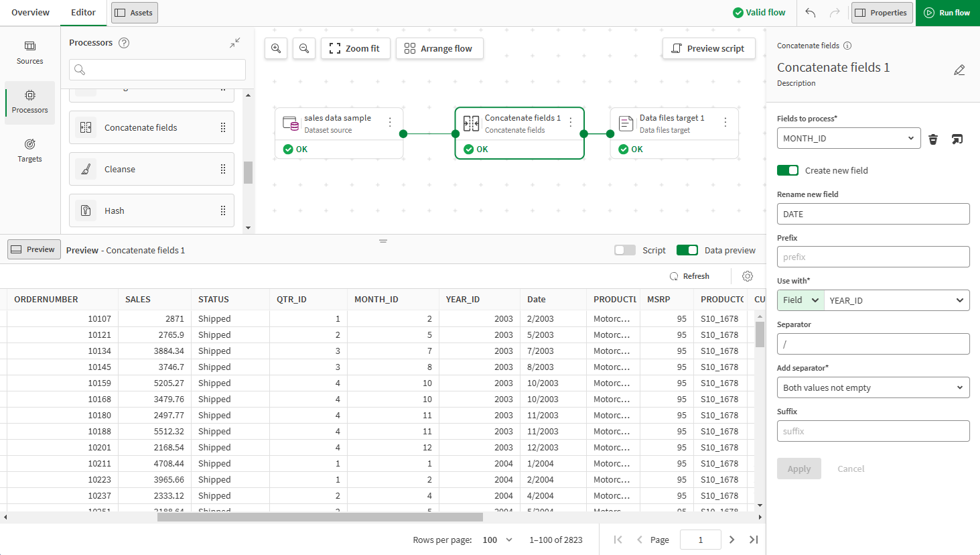
Task: Edit the Concatenate fields 1 name with pencil icon
Action: [x=959, y=70]
